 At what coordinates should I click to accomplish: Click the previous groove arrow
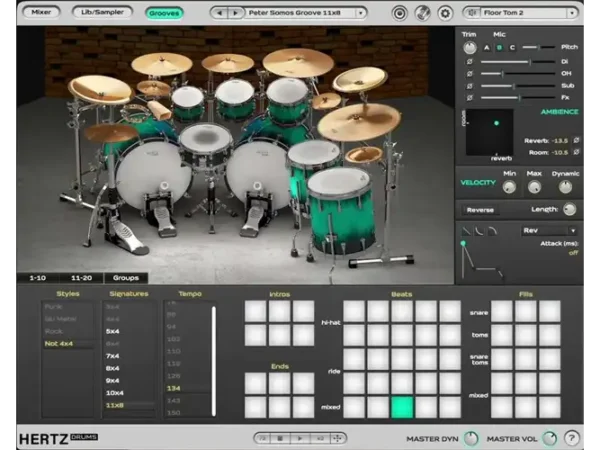point(219,13)
